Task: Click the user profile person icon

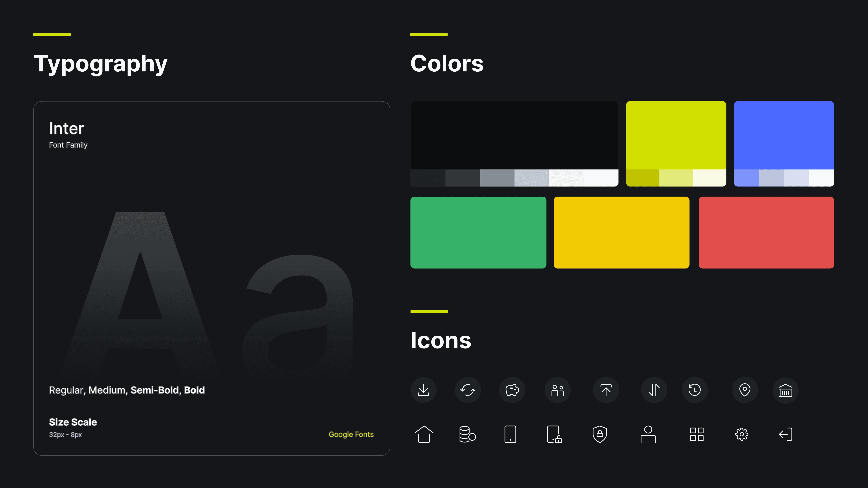Action: [x=648, y=434]
